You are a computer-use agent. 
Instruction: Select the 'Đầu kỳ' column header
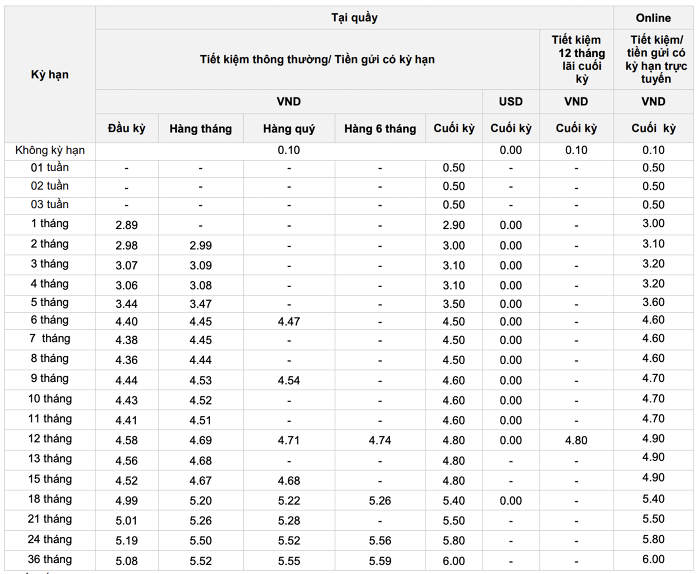tap(127, 129)
